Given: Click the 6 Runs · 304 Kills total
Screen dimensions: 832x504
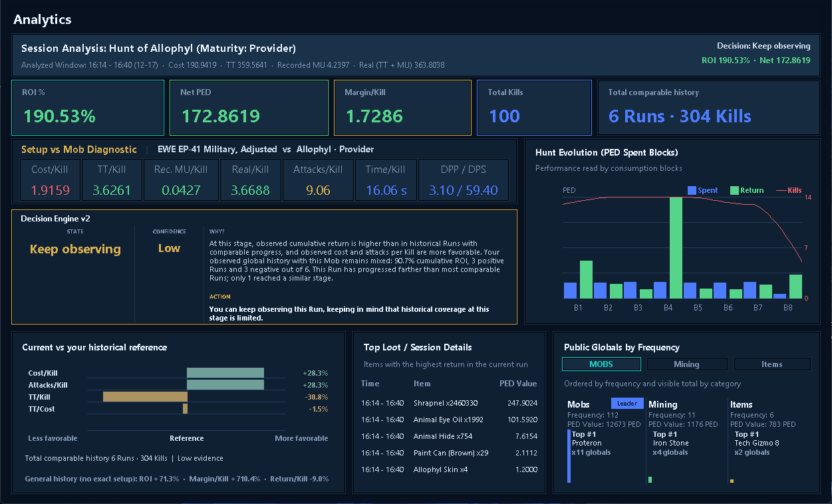Looking at the screenshot, I should pos(680,116).
